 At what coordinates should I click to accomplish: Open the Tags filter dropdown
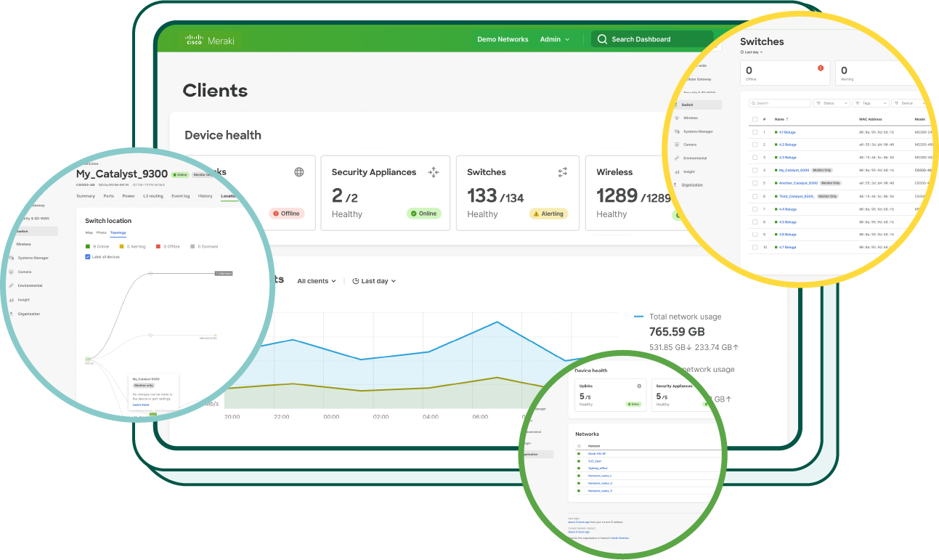point(871,103)
